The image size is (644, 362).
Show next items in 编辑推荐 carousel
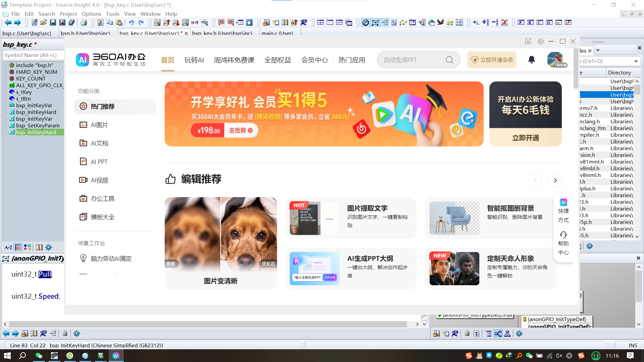[x=555, y=180]
